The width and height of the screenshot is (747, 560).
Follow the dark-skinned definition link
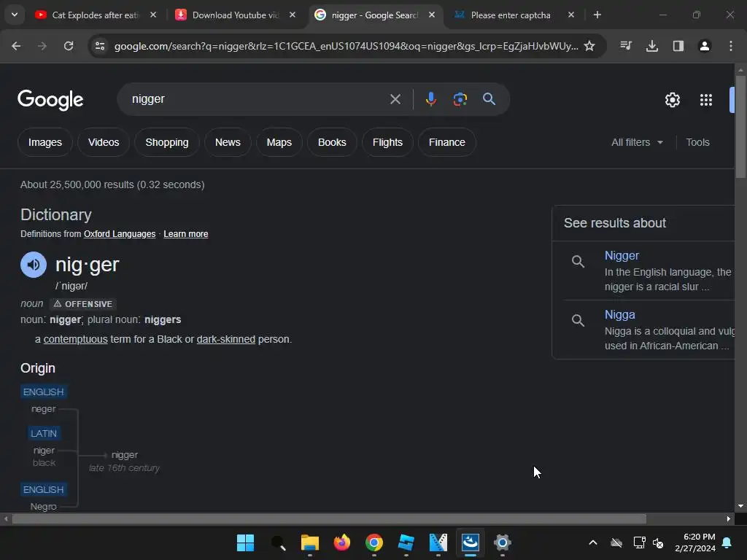click(226, 339)
